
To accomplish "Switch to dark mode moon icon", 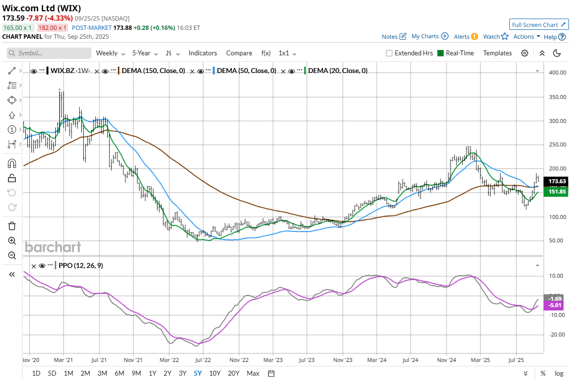I will point(557,53).
